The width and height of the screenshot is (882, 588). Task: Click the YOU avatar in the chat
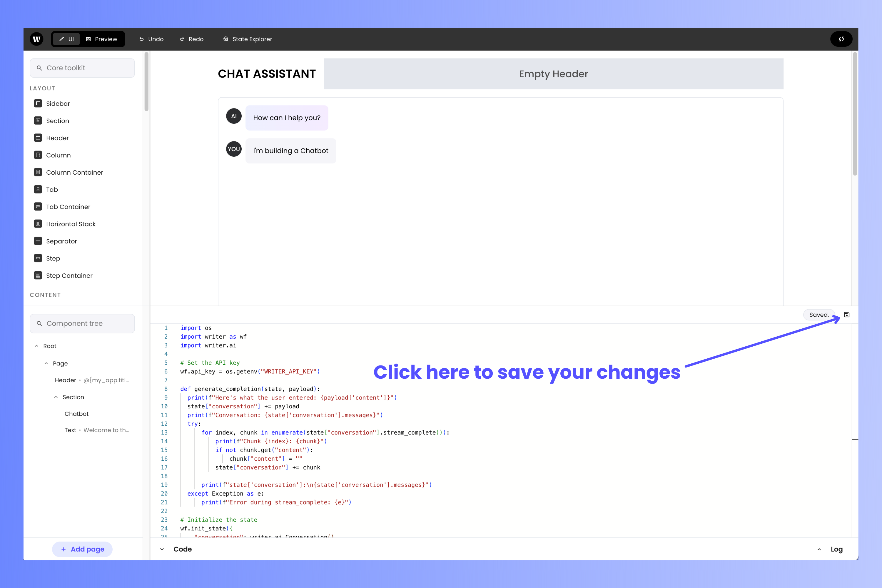pos(234,149)
